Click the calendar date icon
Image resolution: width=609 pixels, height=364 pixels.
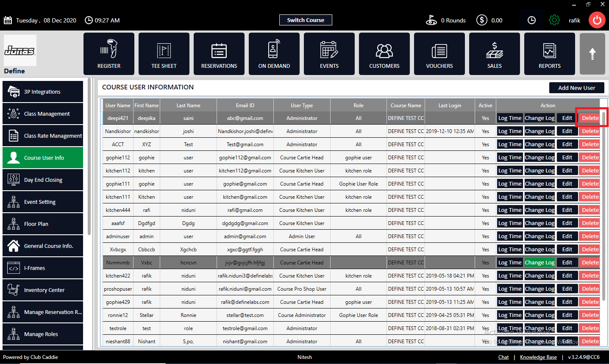8,20
